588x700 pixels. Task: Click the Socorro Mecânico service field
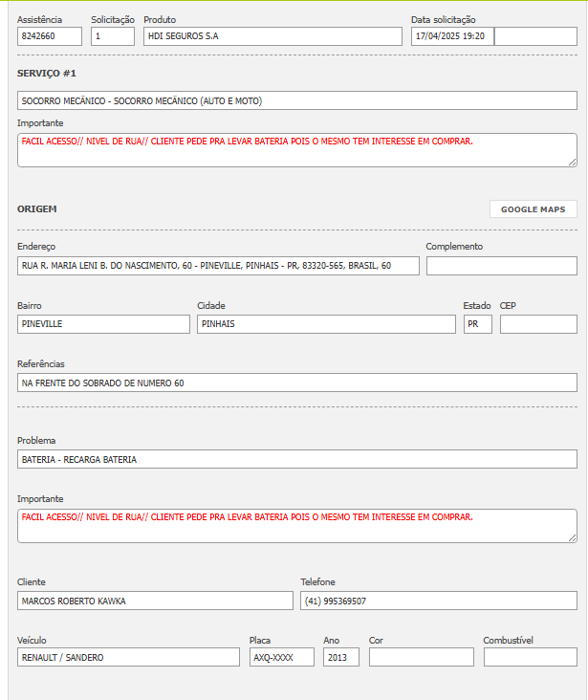pos(296,100)
